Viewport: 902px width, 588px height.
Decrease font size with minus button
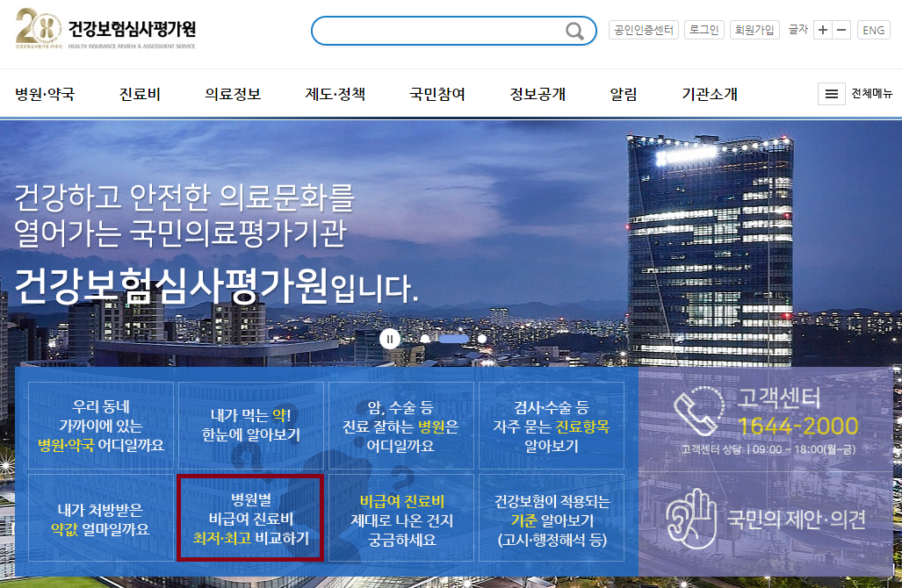coord(841,30)
